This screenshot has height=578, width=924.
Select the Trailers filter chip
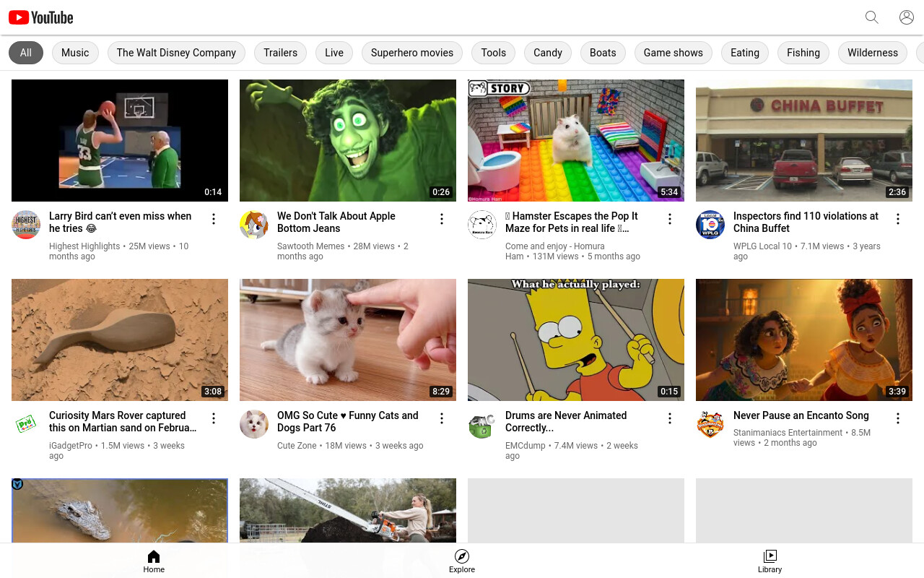[x=280, y=53]
